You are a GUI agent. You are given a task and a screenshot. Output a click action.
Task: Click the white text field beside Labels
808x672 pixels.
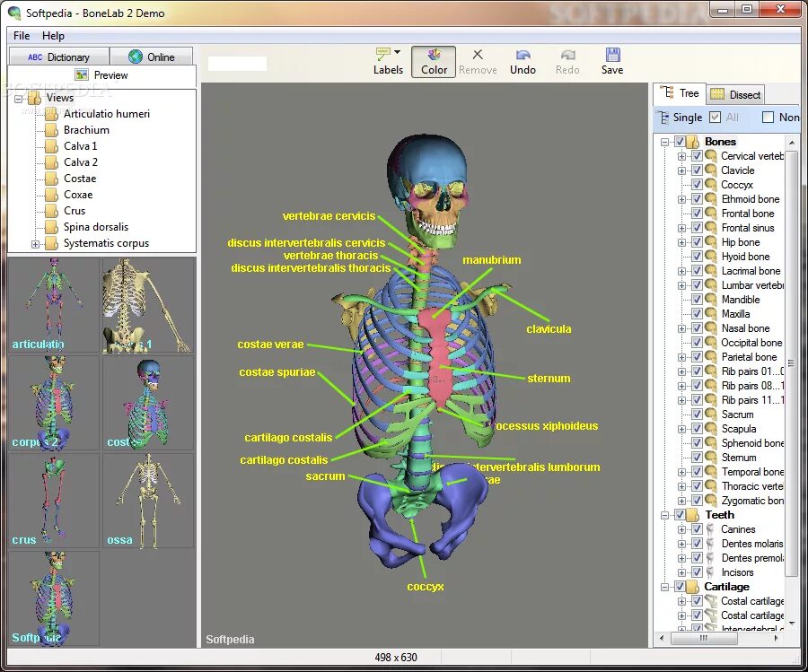coord(237,64)
